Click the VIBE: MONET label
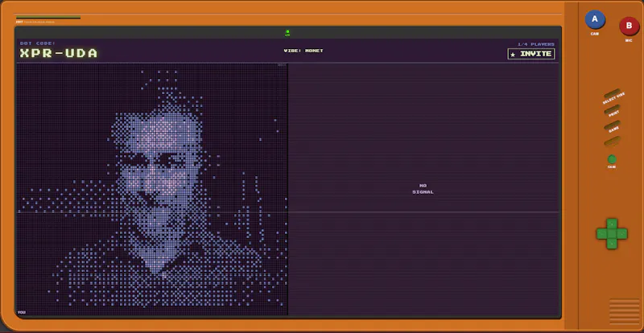Viewport: 644px width, 333px height. 303,51
